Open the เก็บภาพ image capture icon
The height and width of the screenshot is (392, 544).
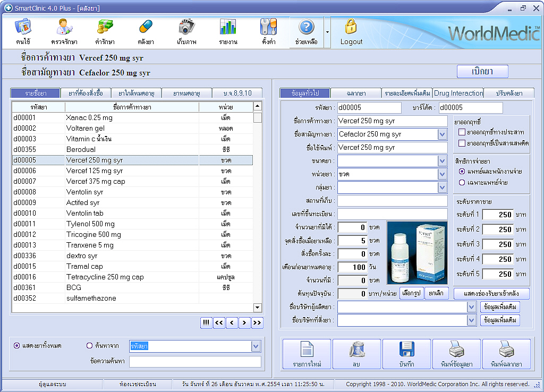(186, 31)
